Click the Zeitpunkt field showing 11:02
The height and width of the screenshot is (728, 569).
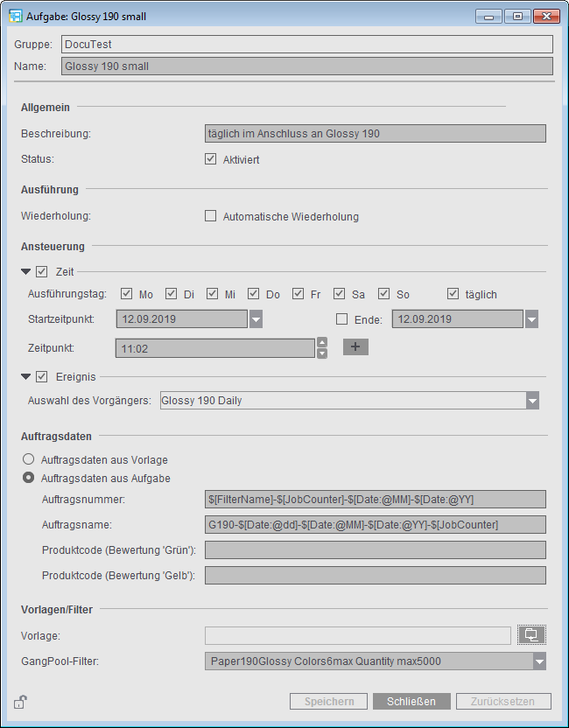coord(215,348)
